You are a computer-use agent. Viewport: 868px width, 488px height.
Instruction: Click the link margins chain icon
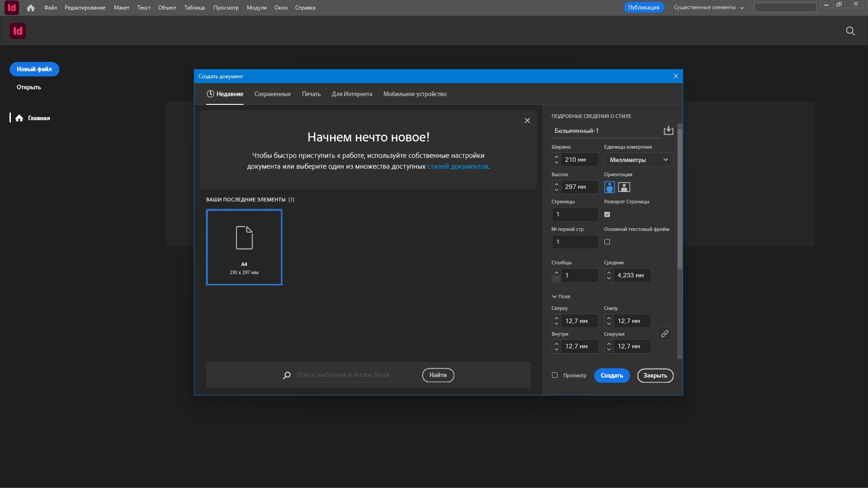click(x=665, y=334)
